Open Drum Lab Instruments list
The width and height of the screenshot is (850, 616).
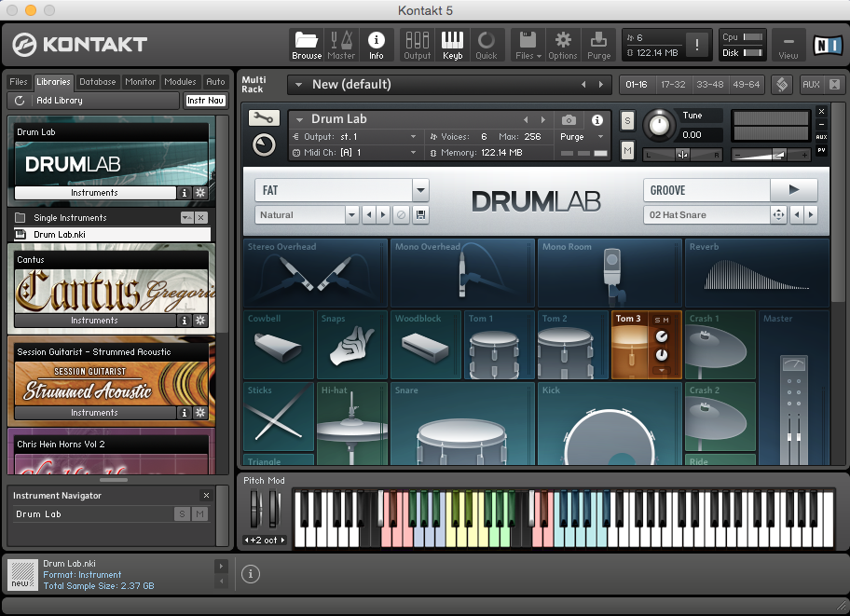[95, 193]
